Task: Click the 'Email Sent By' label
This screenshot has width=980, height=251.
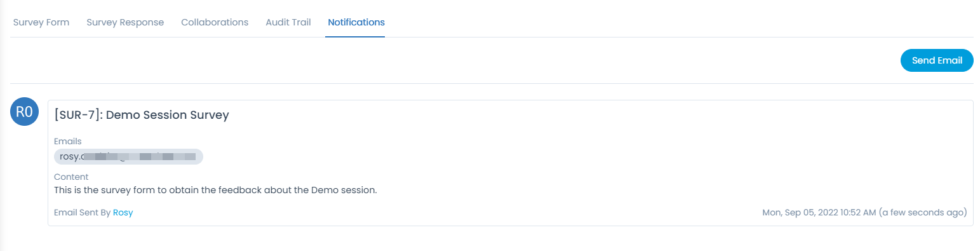Action: click(x=82, y=213)
